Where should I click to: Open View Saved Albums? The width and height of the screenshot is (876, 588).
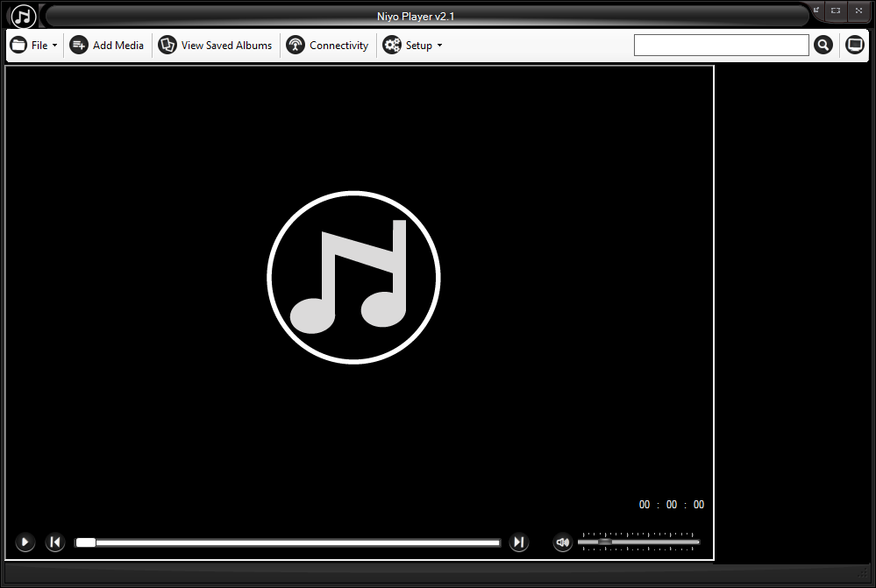tap(226, 46)
